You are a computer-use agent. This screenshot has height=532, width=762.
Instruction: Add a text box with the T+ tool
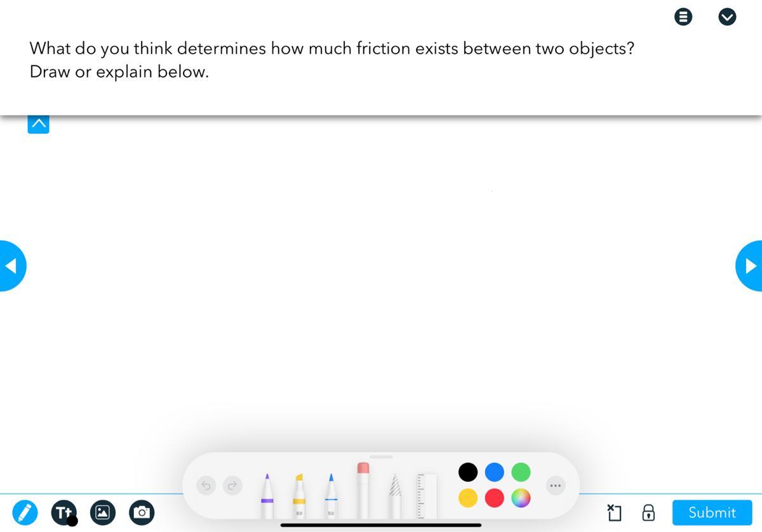point(63,512)
